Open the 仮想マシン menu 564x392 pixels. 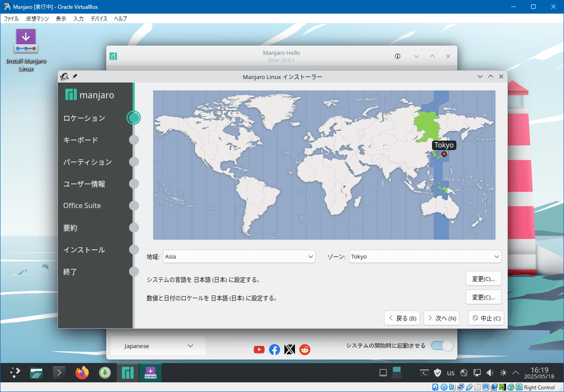pyautogui.click(x=37, y=18)
